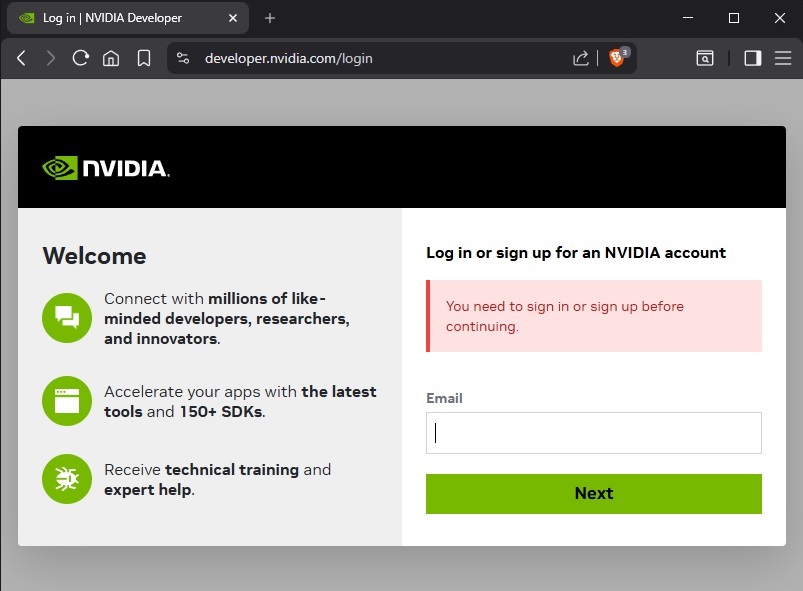Click the Welcome heading
The height and width of the screenshot is (591, 803).
pyautogui.click(x=94, y=256)
